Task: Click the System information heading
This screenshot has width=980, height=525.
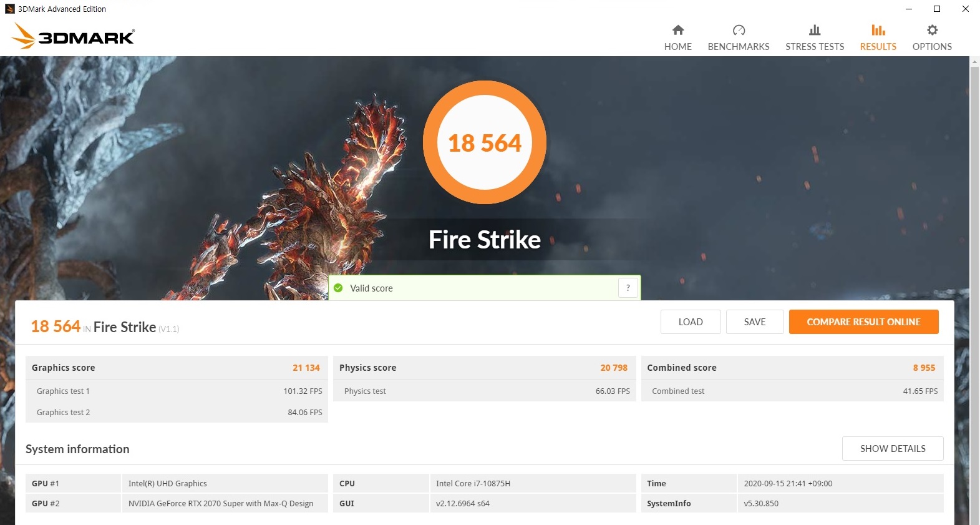Action: click(x=77, y=449)
